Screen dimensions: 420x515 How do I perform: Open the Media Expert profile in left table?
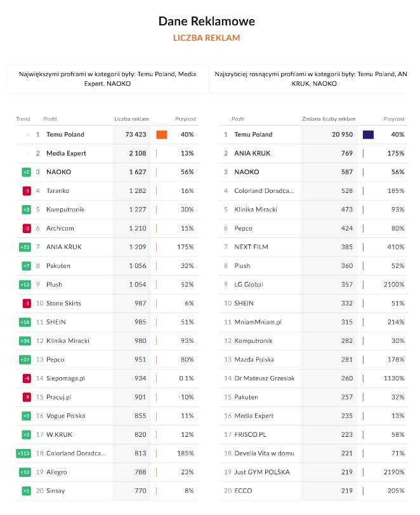tap(66, 153)
